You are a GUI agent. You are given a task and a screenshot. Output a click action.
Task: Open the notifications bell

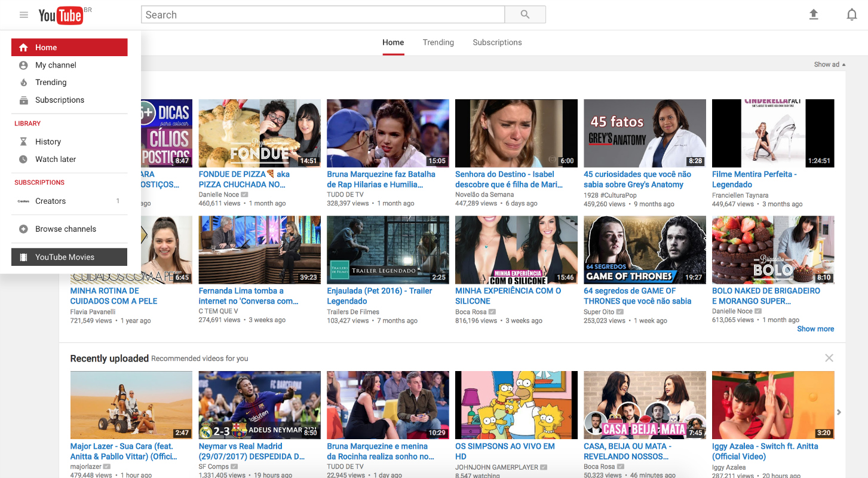852,15
